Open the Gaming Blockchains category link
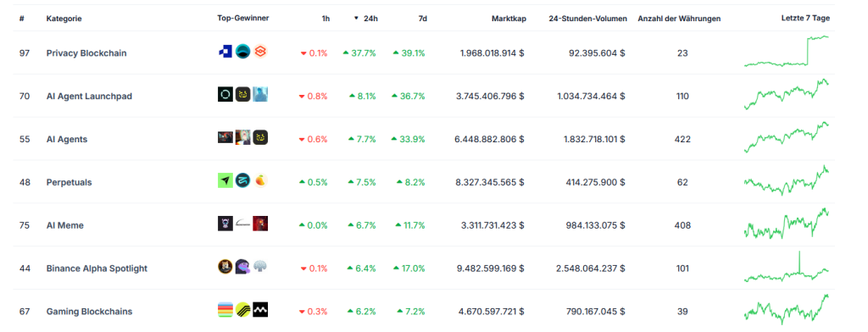This screenshot has width=868, height=332. tap(89, 312)
